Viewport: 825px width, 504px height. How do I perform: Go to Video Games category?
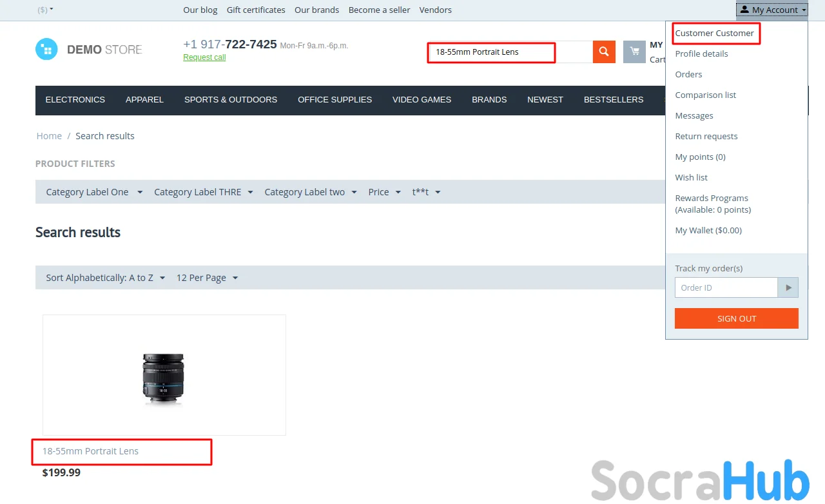pos(422,100)
